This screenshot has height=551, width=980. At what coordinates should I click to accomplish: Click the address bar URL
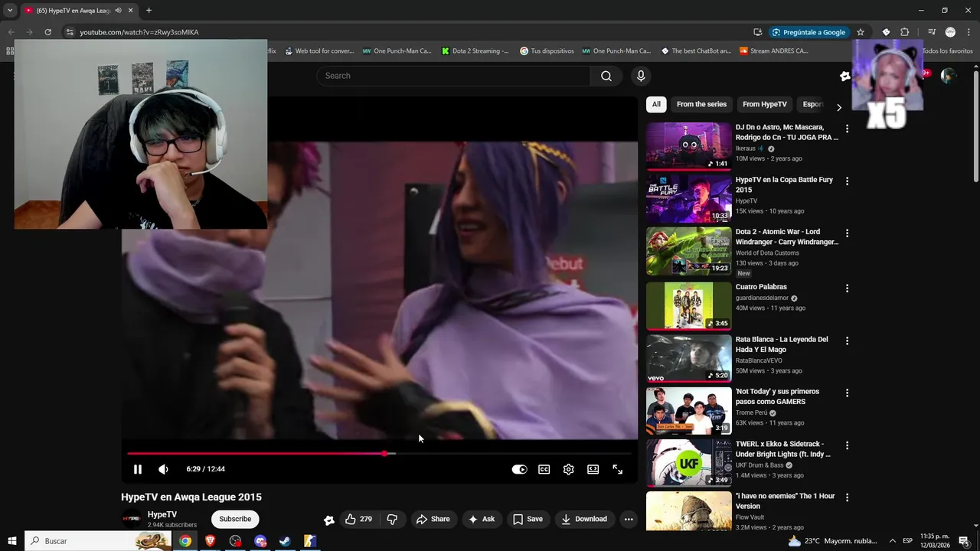click(x=139, y=32)
